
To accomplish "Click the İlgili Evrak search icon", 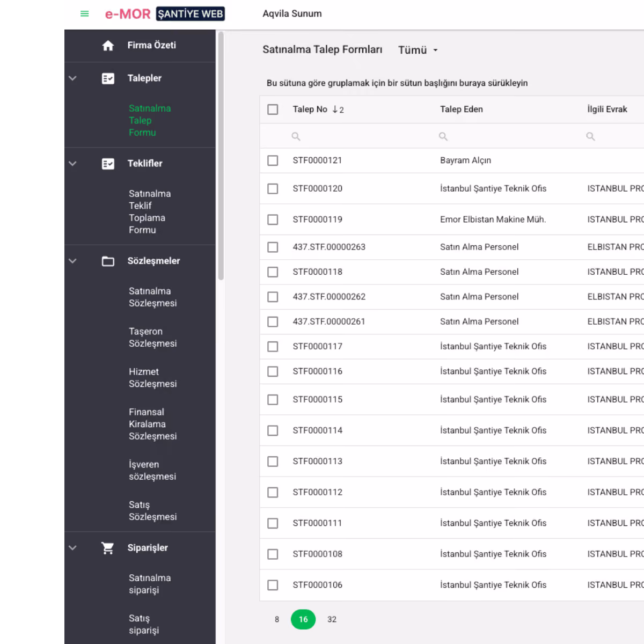I will click(x=590, y=136).
